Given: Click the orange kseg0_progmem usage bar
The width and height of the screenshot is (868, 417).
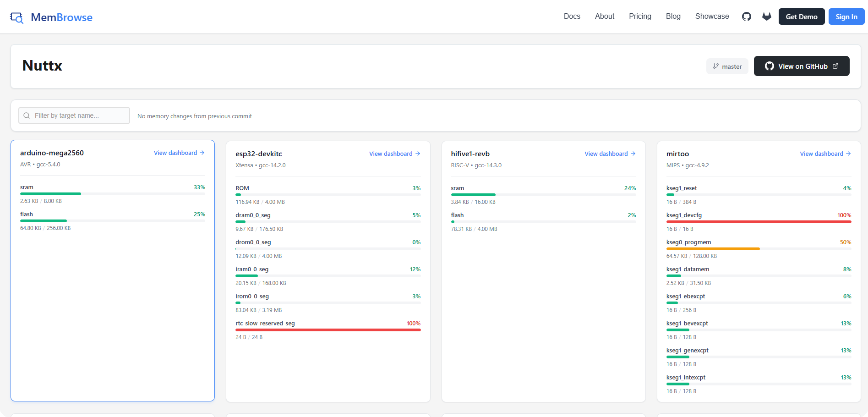Looking at the screenshot, I should [759, 249].
